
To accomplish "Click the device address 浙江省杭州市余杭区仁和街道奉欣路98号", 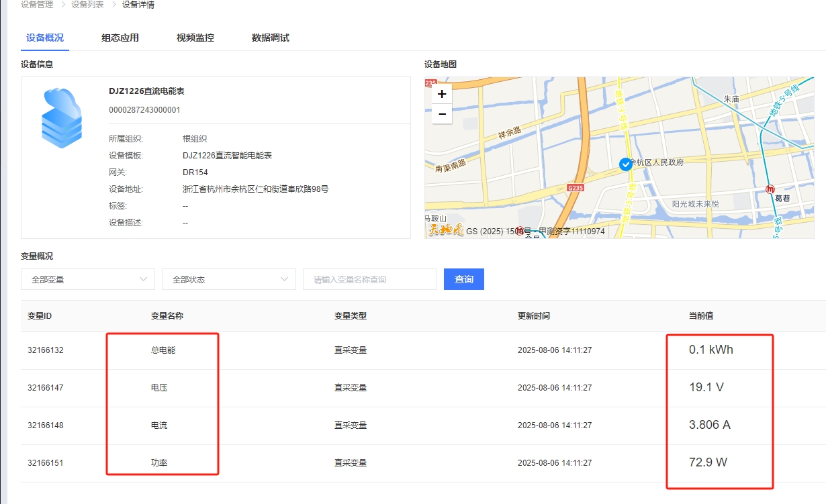I will [x=256, y=189].
